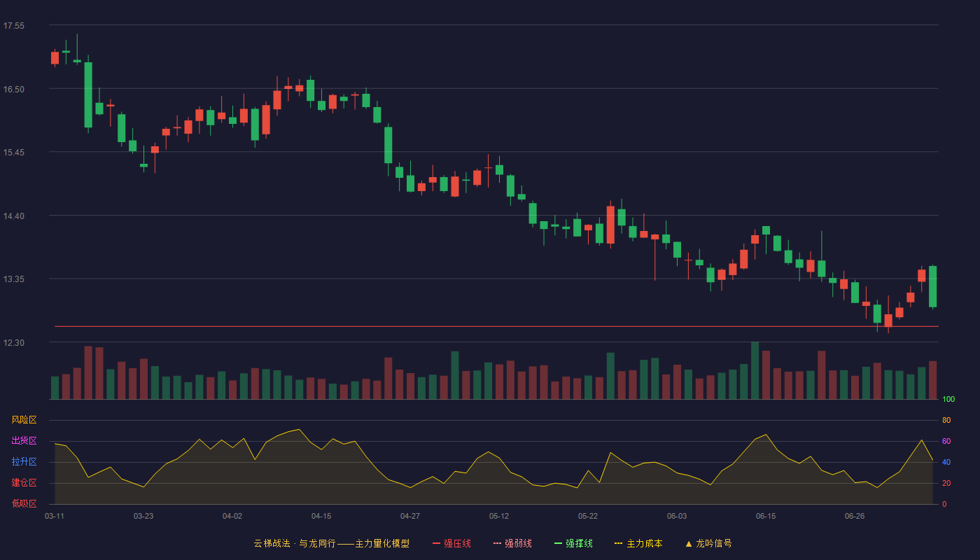
Task: Click the 05-12 date label
Action: tap(499, 516)
